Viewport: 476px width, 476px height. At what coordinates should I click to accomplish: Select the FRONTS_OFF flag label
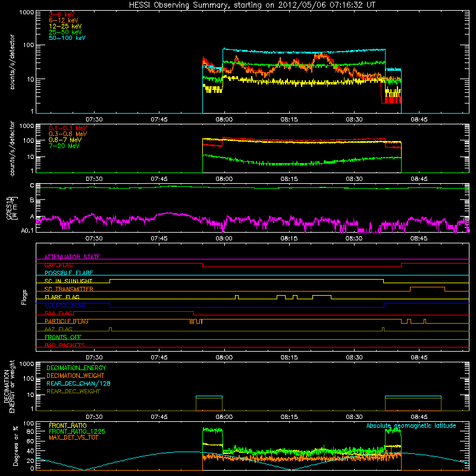(x=63, y=337)
